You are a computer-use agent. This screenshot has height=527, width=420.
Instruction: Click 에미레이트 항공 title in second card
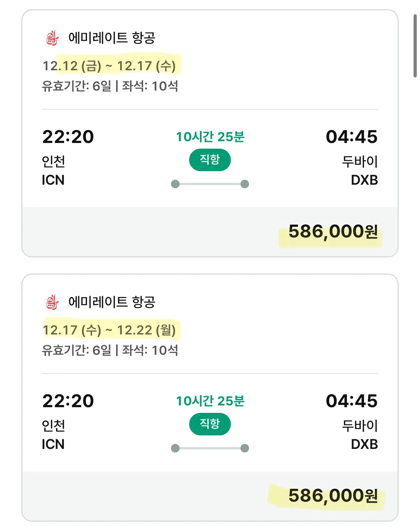tap(112, 302)
